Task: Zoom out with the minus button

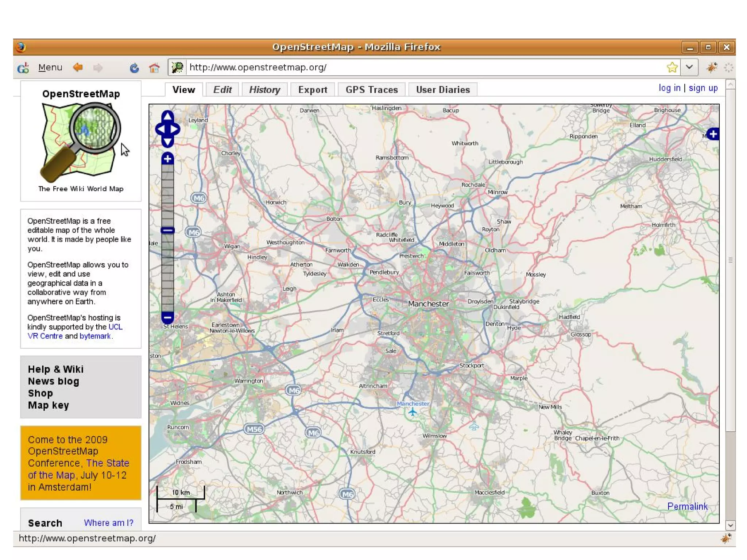Action: tap(167, 317)
